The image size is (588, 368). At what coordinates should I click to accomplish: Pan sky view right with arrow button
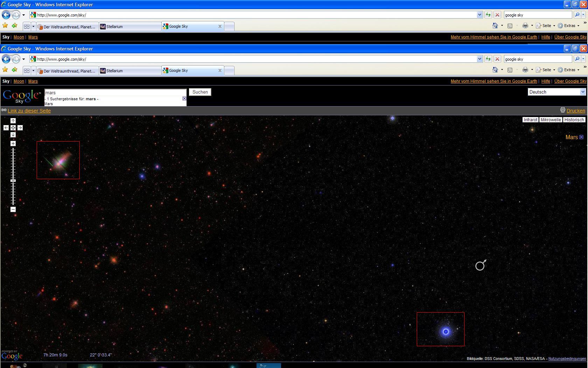pos(20,128)
